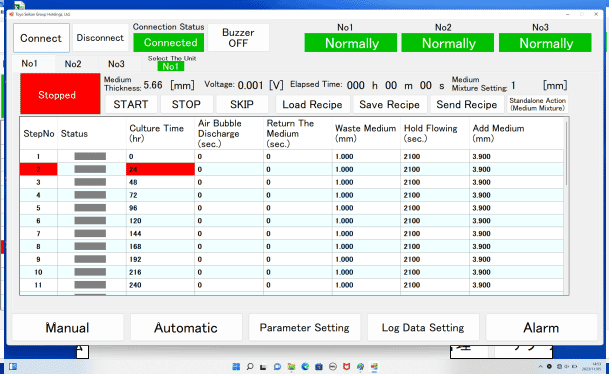Open Microsoft Edge from the taskbar
Image resolution: width=612 pixels, height=376 pixels.
(305, 367)
